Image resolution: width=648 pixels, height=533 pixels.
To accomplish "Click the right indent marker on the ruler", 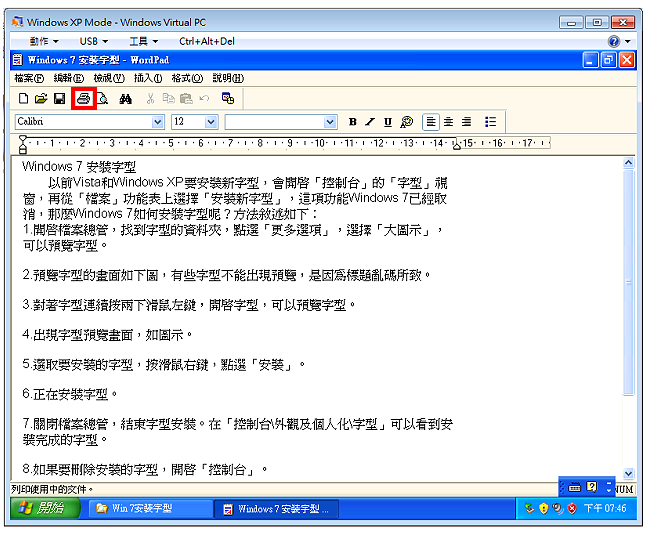I will click(x=457, y=145).
